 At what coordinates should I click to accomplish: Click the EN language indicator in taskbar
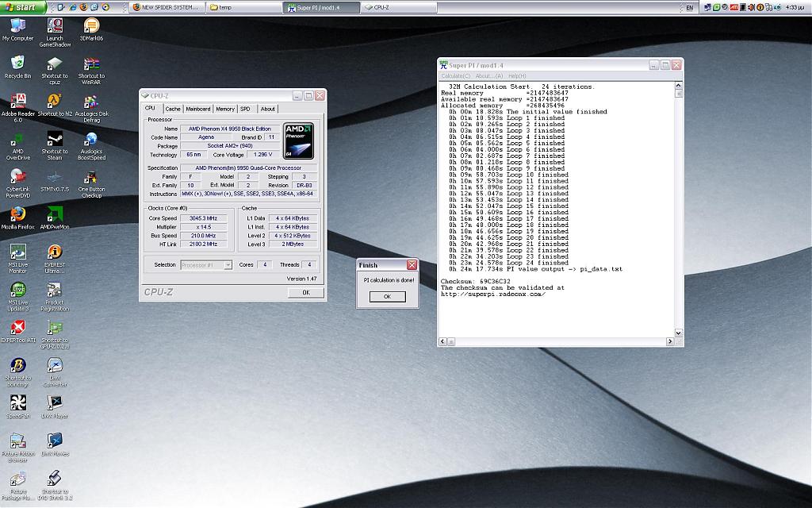(689, 8)
